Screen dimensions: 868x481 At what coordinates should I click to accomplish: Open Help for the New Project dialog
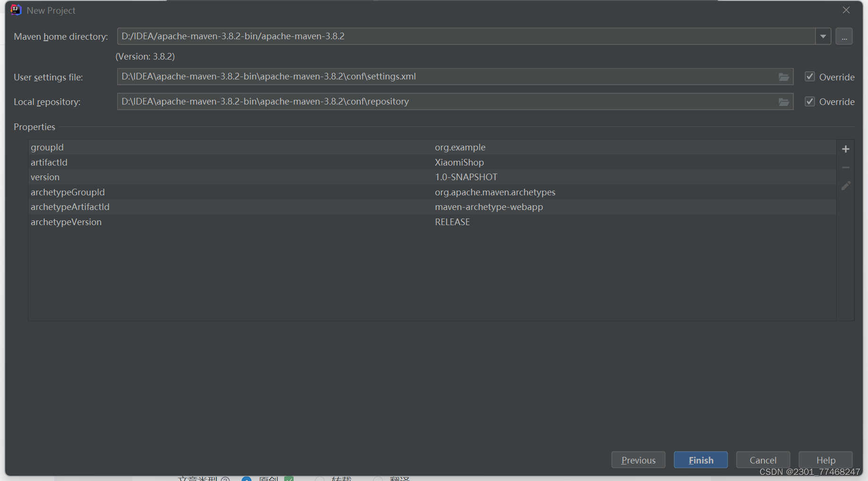(x=825, y=460)
